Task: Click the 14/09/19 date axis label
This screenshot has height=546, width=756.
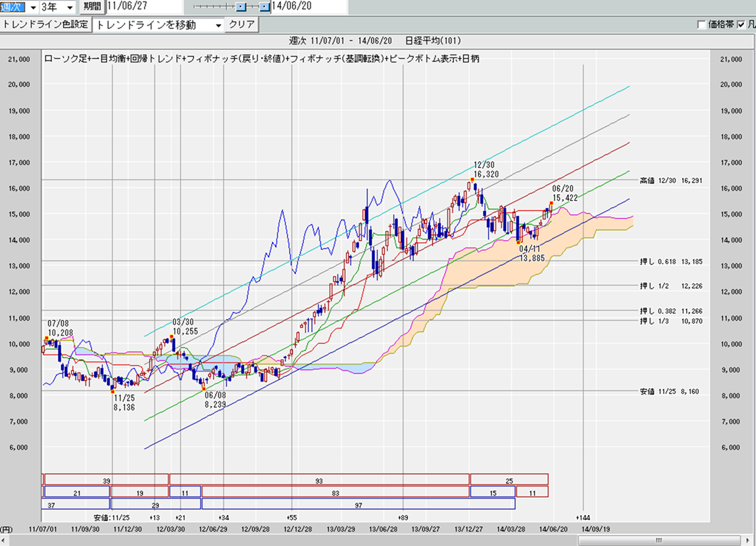Action: (x=595, y=529)
